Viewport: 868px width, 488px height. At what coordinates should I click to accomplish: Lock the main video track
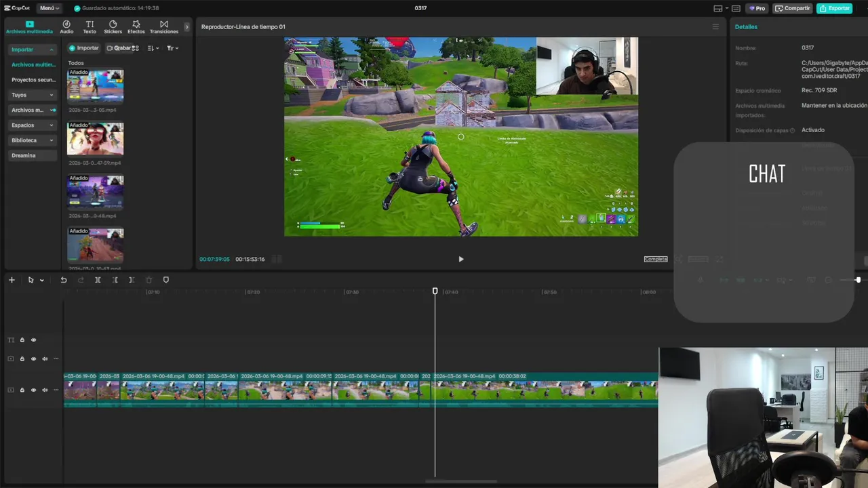22,390
